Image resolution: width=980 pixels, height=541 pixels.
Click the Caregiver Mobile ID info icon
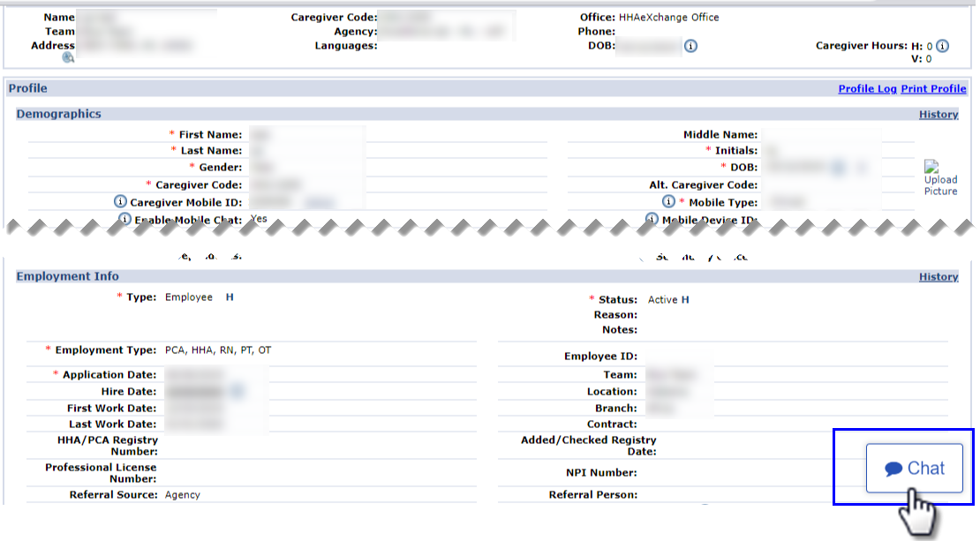coord(121,202)
